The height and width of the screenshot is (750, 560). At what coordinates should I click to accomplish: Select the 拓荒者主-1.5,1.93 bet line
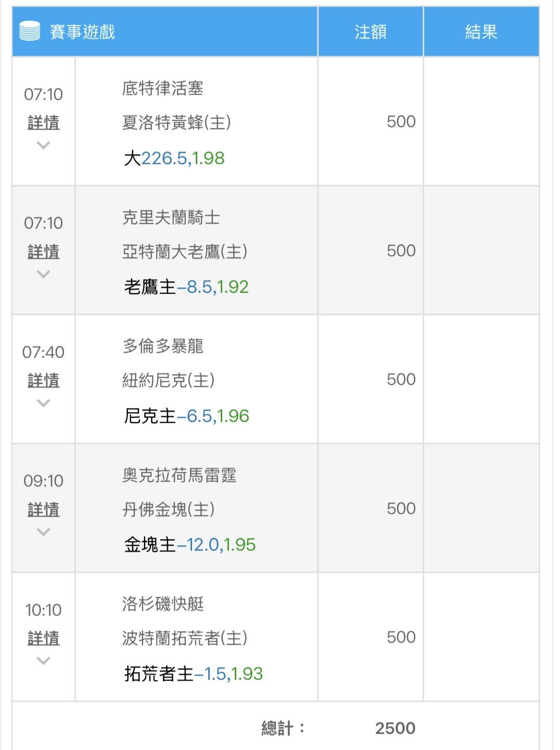tap(194, 673)
